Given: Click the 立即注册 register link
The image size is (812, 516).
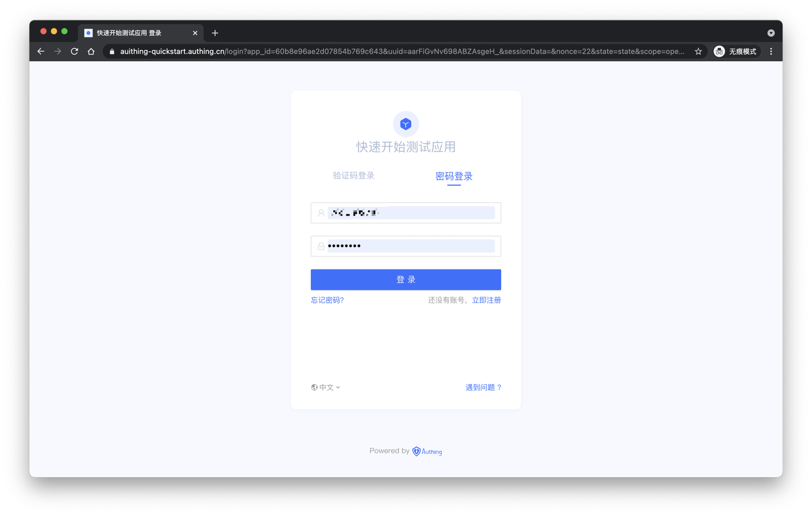Looking at the screenshot, I should pos(486,300).
